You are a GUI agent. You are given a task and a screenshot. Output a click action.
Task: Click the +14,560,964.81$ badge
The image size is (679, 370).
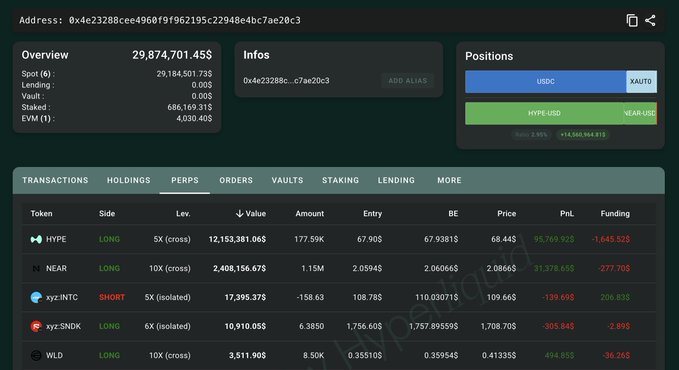coord(582,135)
